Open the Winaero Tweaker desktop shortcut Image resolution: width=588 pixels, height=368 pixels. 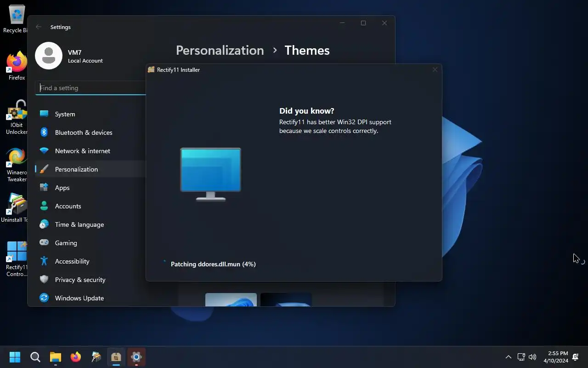click(17, 165)
